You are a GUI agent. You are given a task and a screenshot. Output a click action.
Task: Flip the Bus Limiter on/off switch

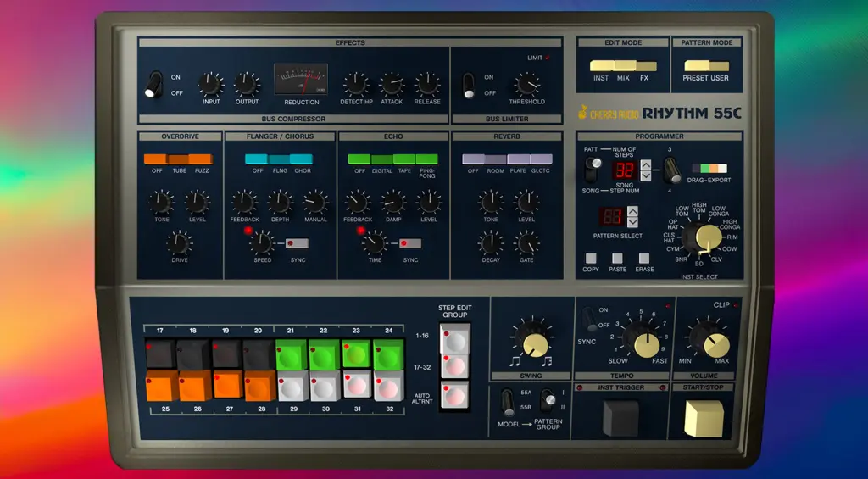pos(468,84)
